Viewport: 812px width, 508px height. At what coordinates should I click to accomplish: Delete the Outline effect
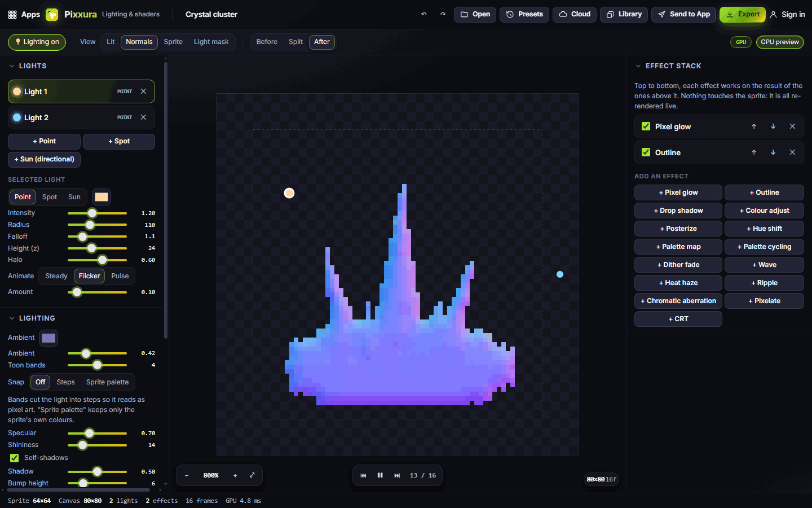coord(792,152)
